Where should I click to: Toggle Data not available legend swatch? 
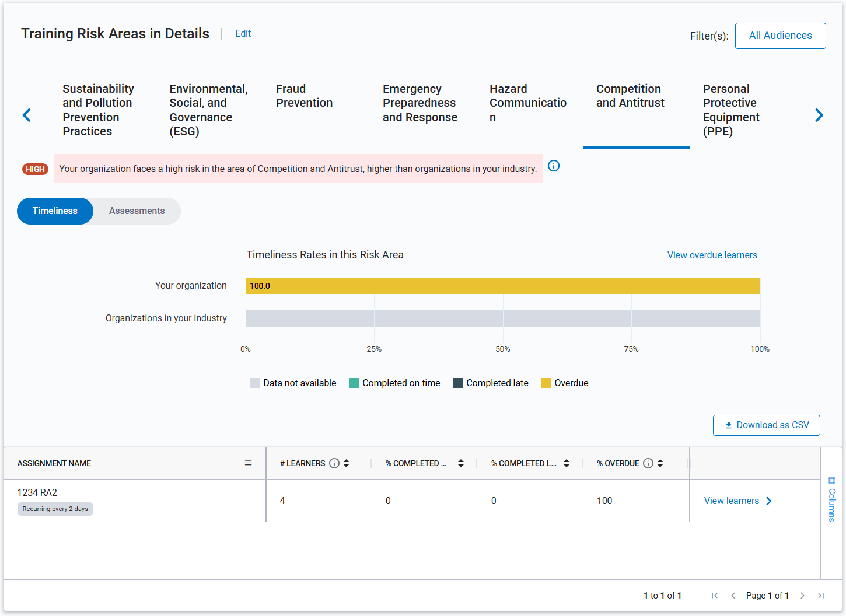[255, 383]
